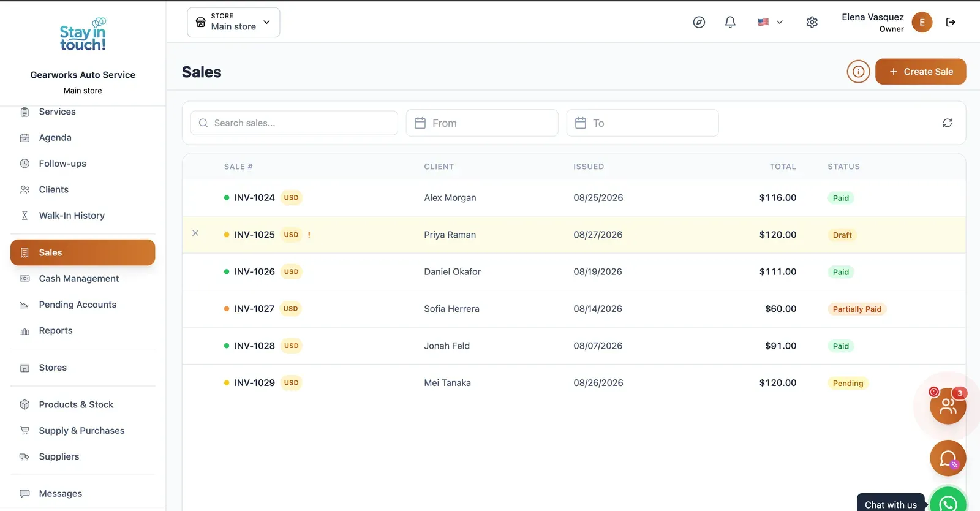Open the From date picker
Image resolution: width=980 pixels, height=511 pixels.
pos(482,123)
